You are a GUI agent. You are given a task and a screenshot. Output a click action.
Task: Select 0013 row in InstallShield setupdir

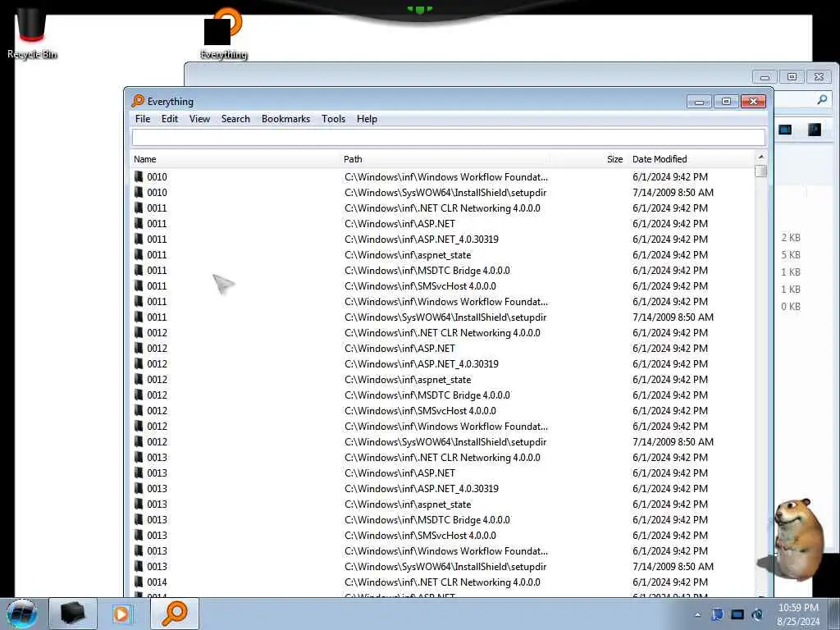pos(442,566)
